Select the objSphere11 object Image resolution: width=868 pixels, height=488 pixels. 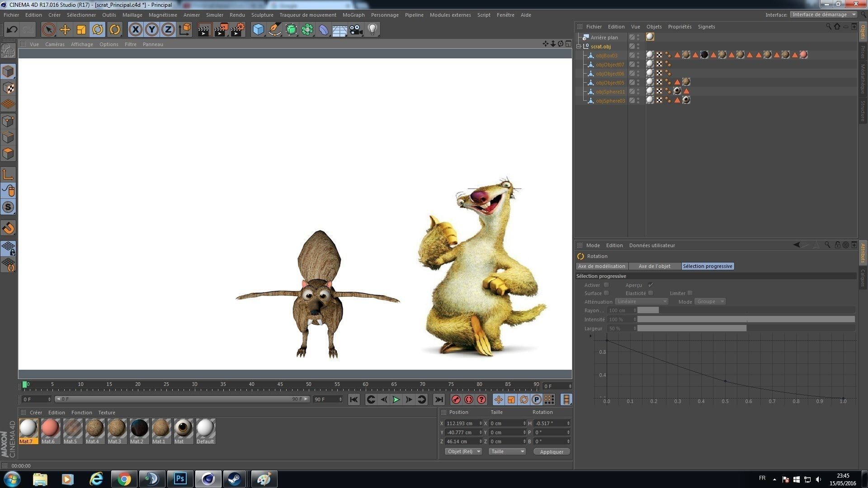click(610, 92)
